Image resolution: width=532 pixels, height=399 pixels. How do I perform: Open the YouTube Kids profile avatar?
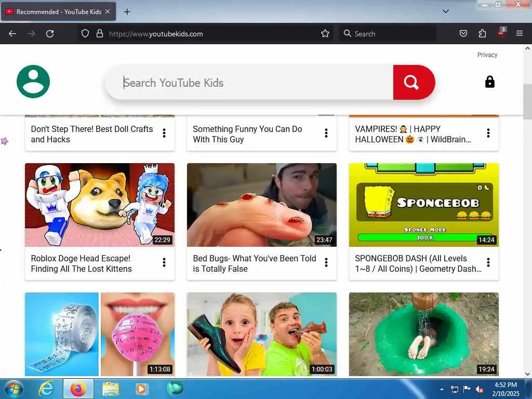33,82
